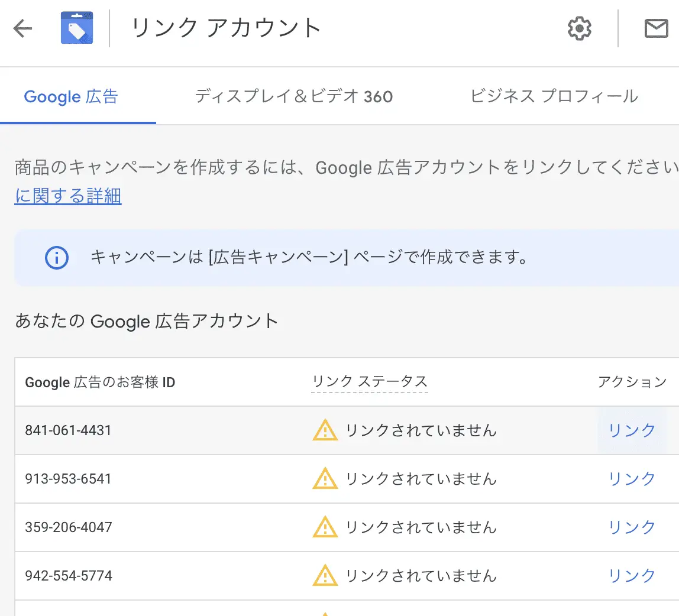Click warning icon for 841-061-4431
Image resolution: width=679 pixels, height=616 pixels.
click(x=325, y=430)
